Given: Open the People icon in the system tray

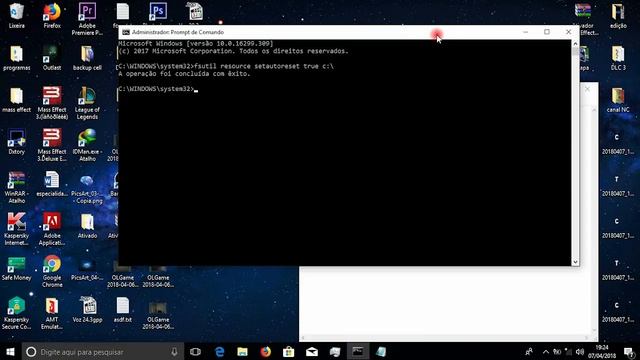Looking at the screenshot, I should [529, 351].
